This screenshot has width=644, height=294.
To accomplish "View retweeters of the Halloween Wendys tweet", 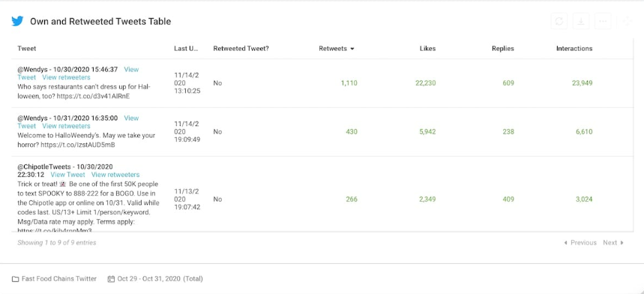I will coord(66,77).
